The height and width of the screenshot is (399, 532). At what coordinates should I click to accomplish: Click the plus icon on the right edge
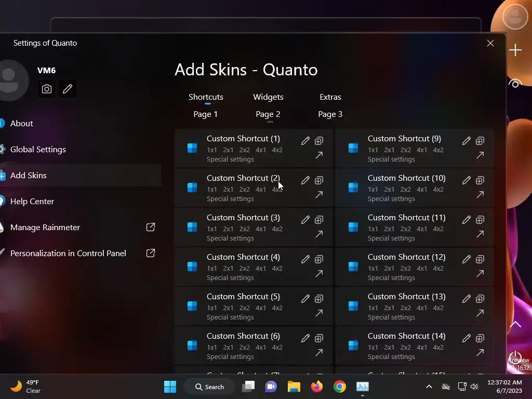(515, 50)
